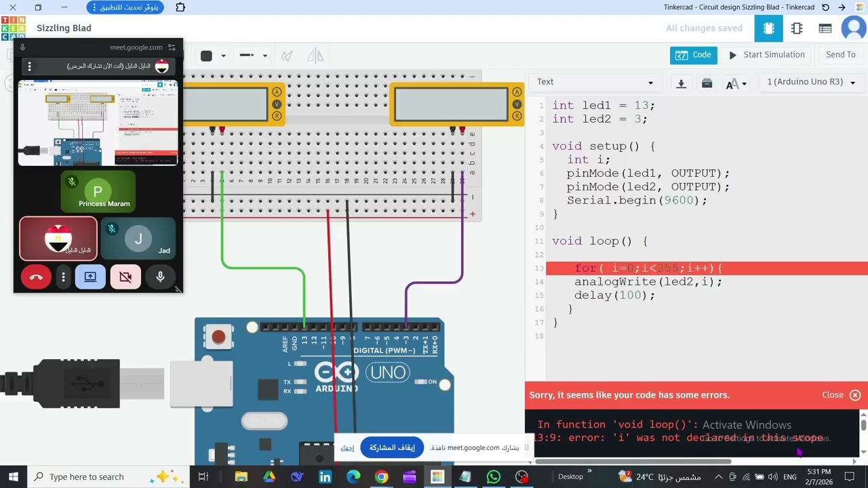The image size is (868, 488).
Task: Open the shared screen preview in Meet
Action: [x=98, y=123]
